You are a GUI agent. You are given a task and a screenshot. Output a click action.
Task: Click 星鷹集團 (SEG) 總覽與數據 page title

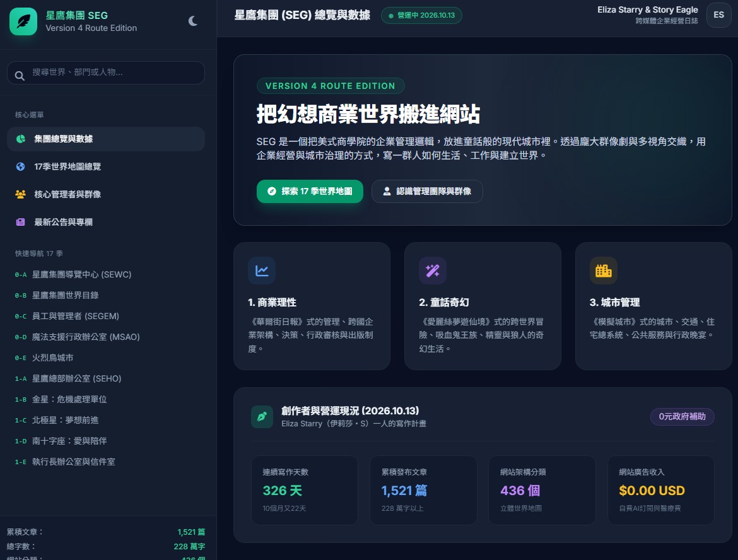[302, 15]
